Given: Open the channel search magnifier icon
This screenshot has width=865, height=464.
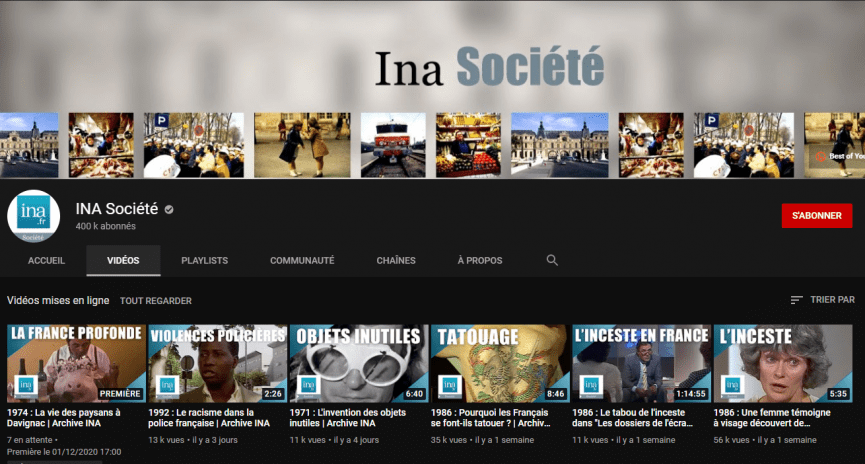Looking at the screenshot, I should pos(552,260).
